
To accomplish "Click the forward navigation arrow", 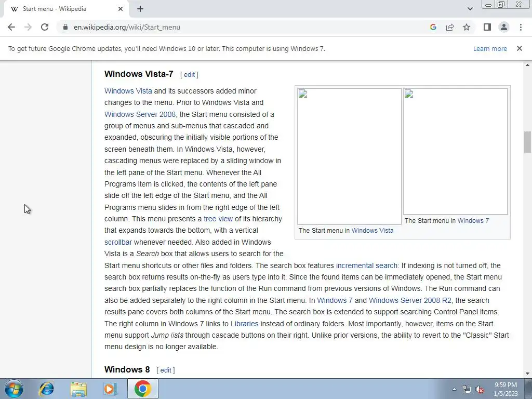I will (x=28, y=27).
